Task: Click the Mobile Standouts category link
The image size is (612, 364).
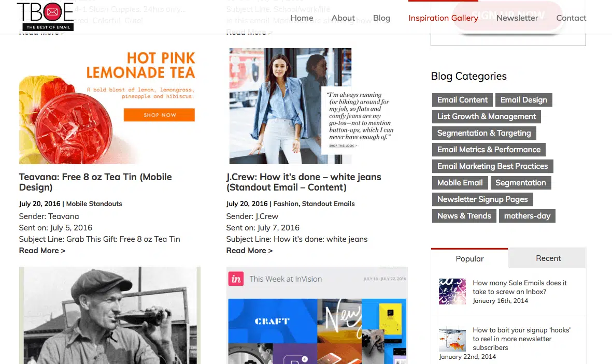Action: 94,204
